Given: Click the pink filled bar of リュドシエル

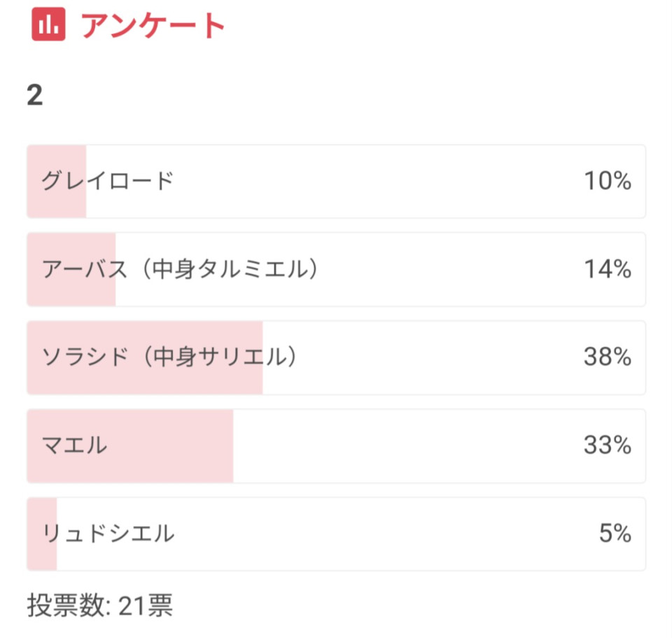Looking at the screenshot, I should 42,534.
